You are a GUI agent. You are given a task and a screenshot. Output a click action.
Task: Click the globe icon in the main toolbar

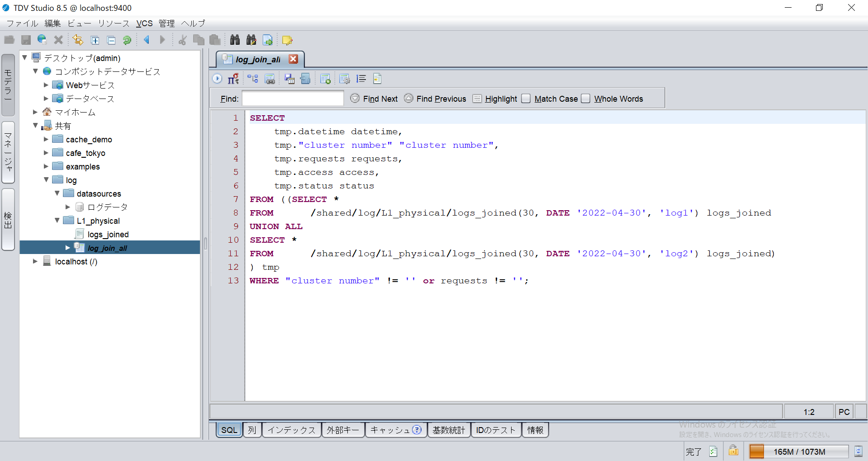(42, 40)
